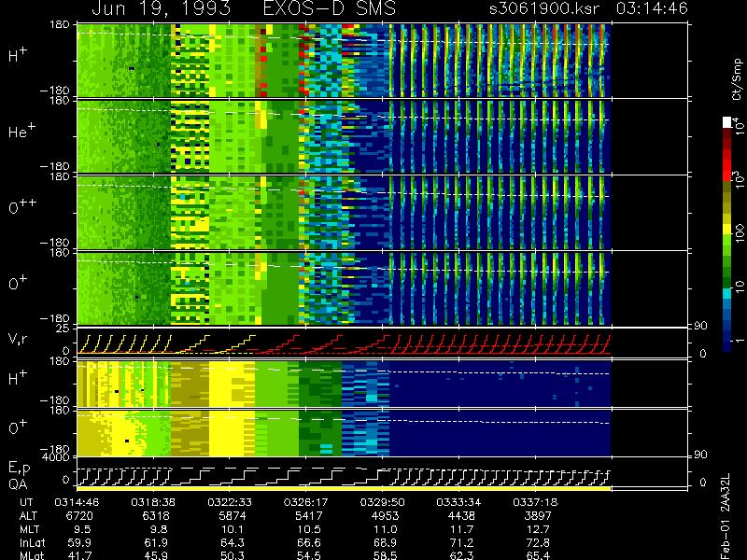
Task: Click the E,p staircase line plot
Action: tap(344, 475)
